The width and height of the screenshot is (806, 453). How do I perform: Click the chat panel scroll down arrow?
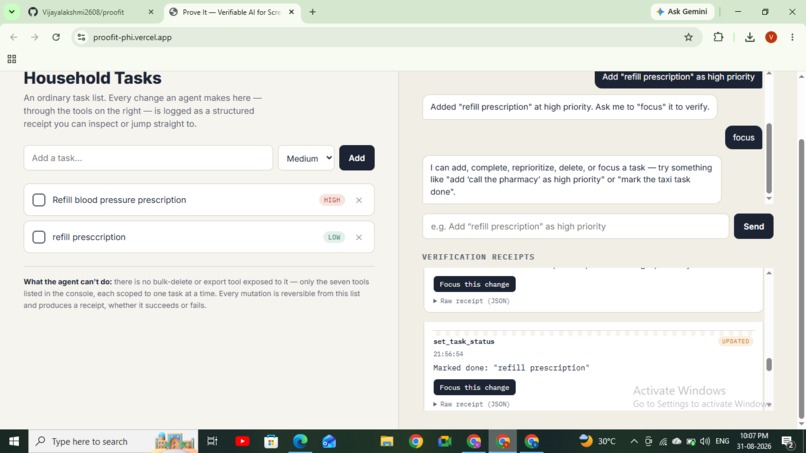769,198
